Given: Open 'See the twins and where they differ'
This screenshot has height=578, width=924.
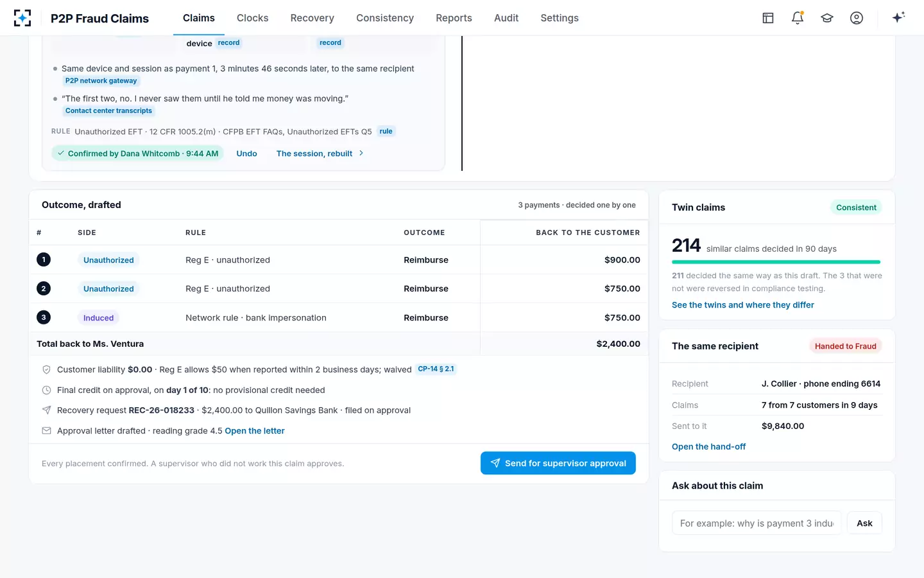Looking at the screenshot, I should tap(743, 305).
